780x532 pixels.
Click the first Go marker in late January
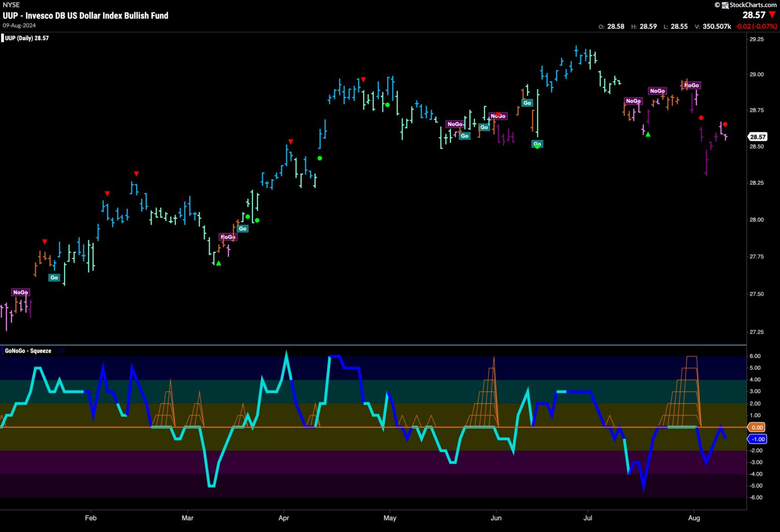tap(54, 278)
